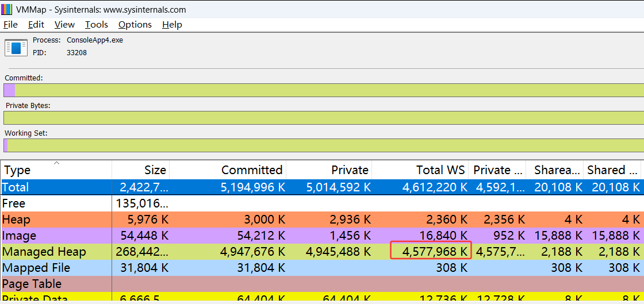644x304 pixels.
Task: Click the Private column header
Action: (350, 170)
